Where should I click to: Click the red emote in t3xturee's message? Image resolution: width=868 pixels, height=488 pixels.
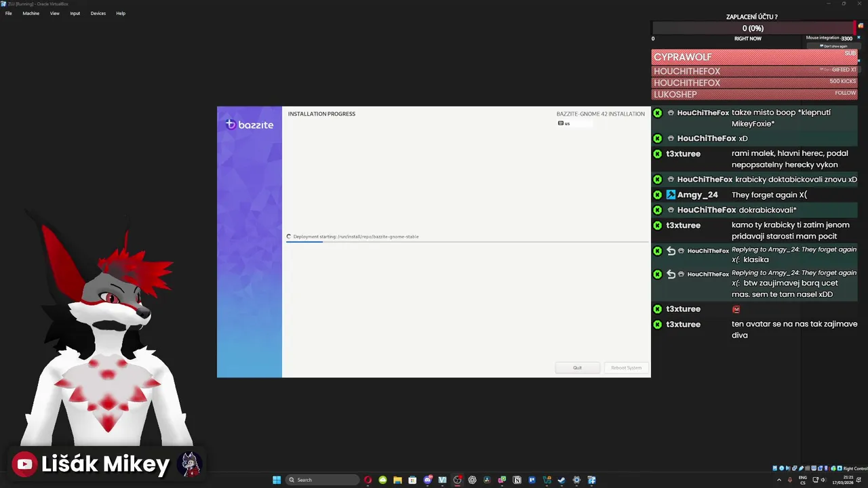click(736, 309)
